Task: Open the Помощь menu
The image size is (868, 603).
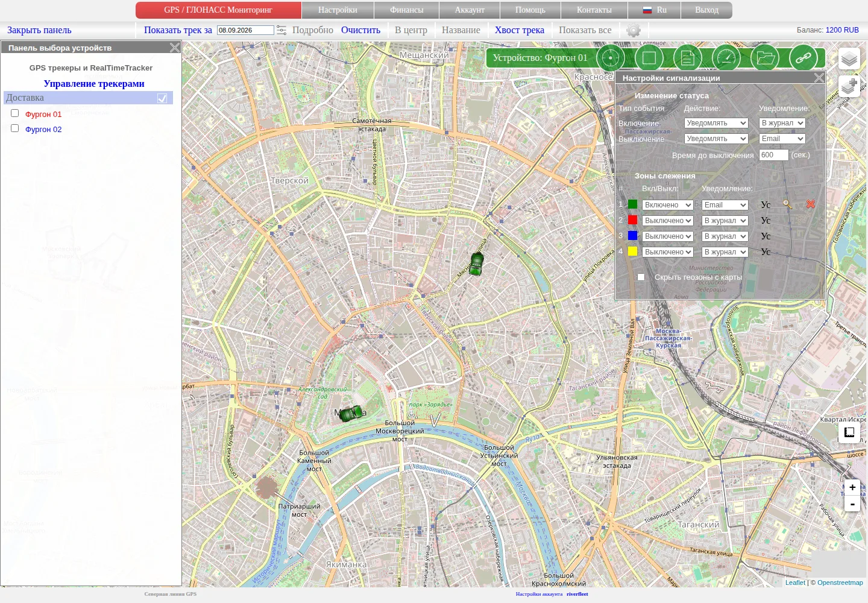Action: click(x=530, y=10)
